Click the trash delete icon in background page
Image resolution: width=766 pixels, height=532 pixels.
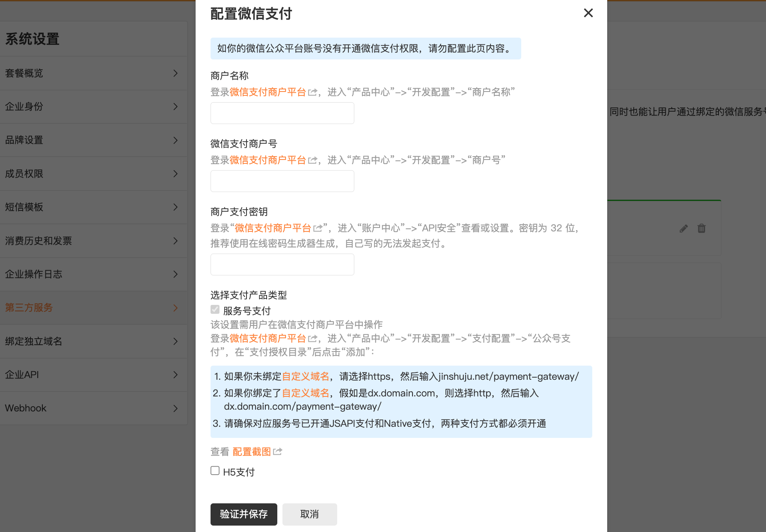coord(701,228)
